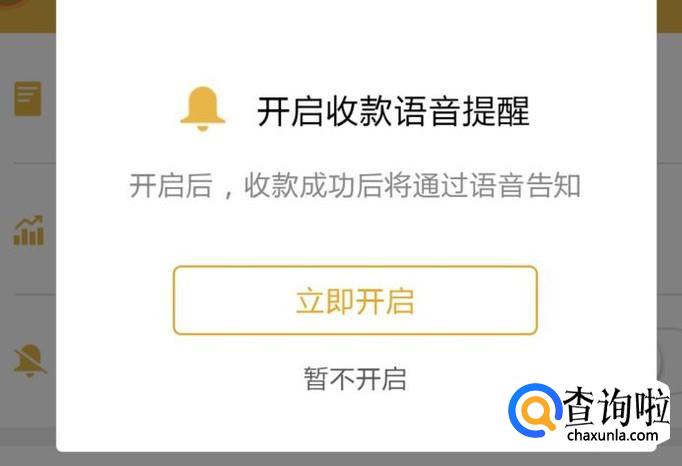Click the dimmed strip below the dialog
The height and width of the screenshot is (466, 682).
pos(341,459)
